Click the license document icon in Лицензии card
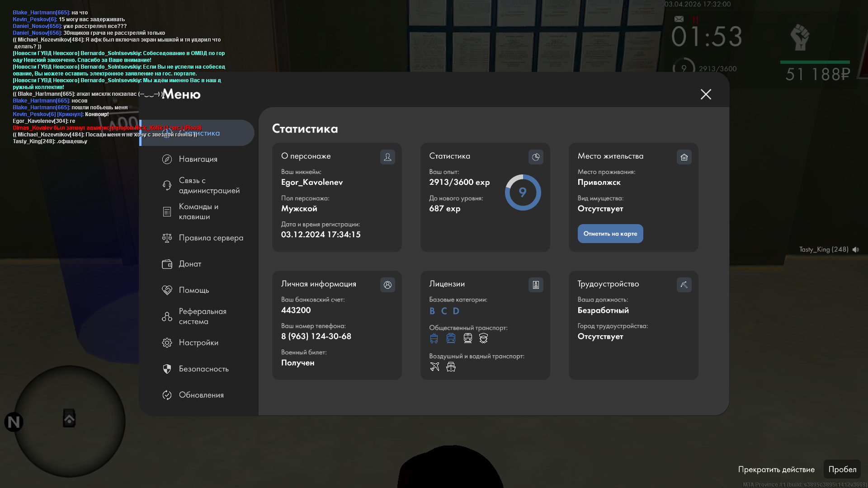 click(x=536, y=285)
